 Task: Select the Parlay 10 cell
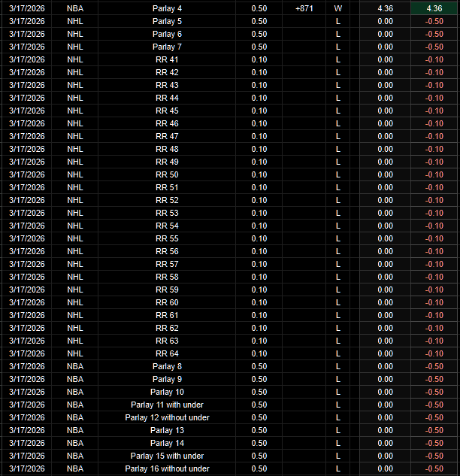[167, 392]
